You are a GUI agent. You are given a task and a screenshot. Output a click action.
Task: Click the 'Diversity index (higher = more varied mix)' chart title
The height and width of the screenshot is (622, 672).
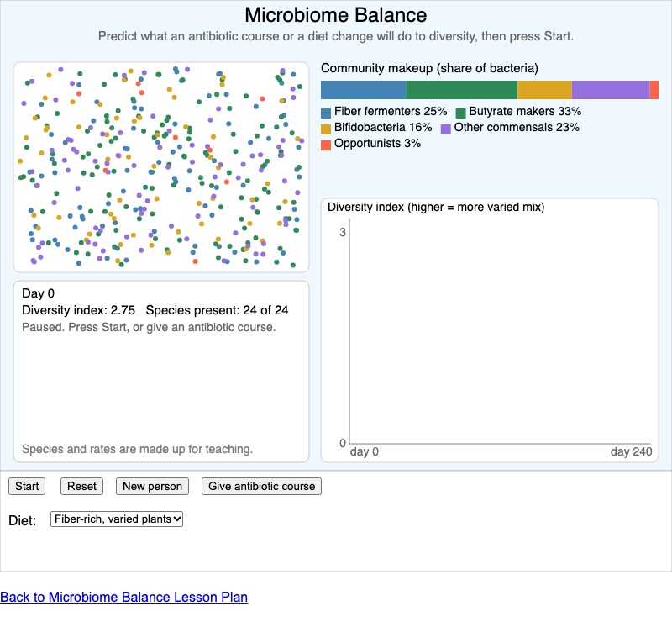click(436, 207)
